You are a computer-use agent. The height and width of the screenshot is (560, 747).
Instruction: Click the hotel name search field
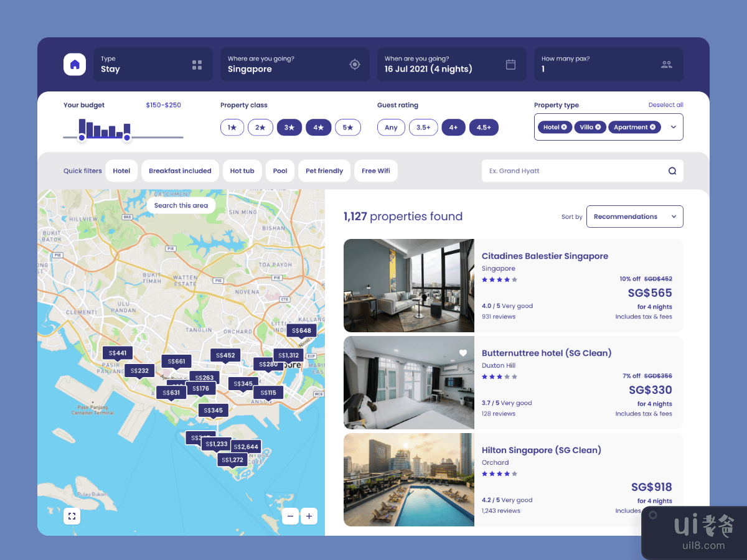tap(573, 171)
